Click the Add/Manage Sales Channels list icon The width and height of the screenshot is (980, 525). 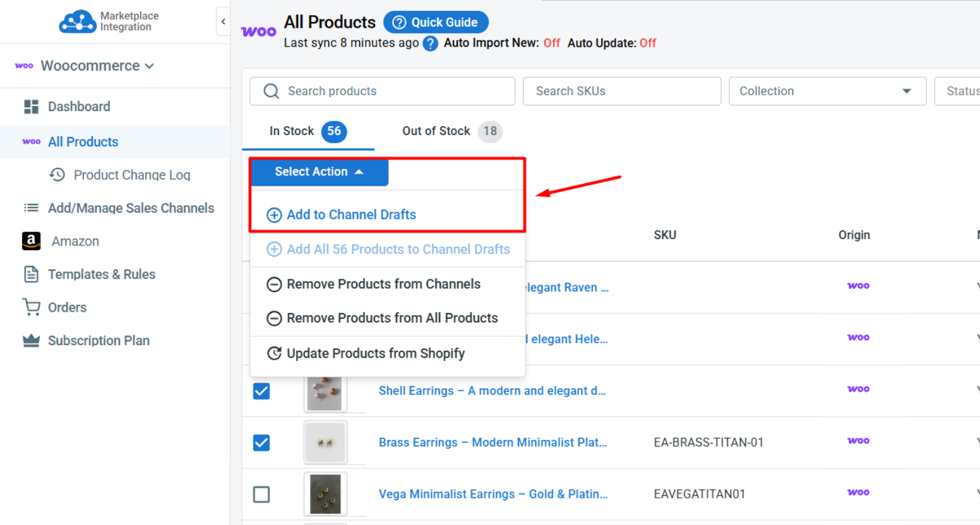[31, 208]
